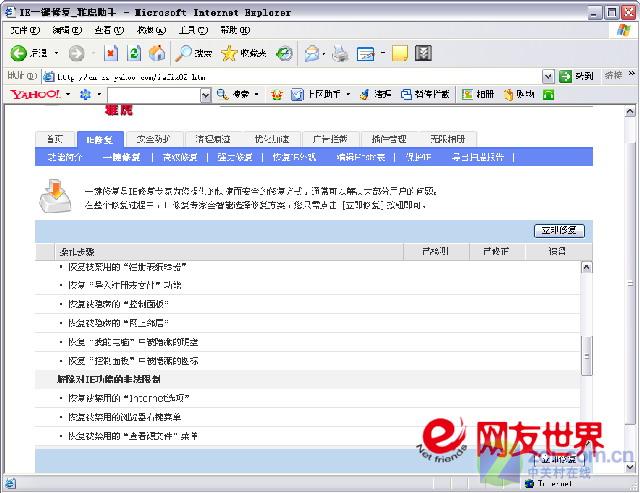This screenshot has width=640, height=493.
Task: Open the Favorites star button
Action: (229, 53)
